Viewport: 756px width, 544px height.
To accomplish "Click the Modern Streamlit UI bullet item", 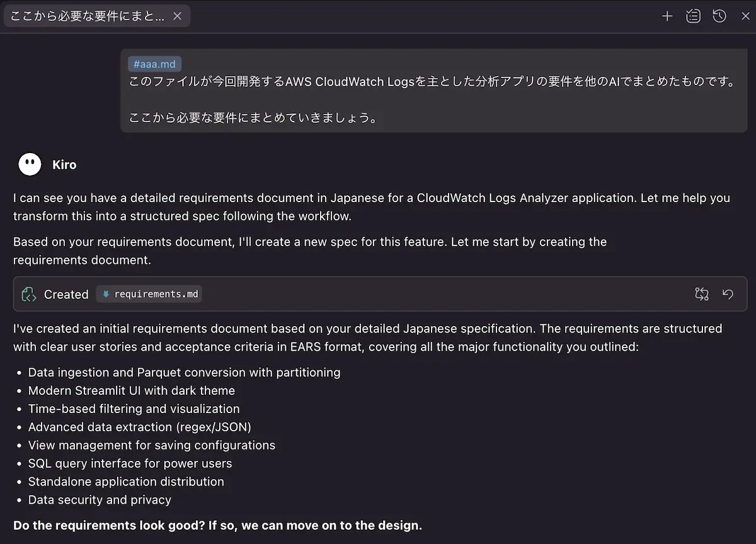I will tap(131, 390).
